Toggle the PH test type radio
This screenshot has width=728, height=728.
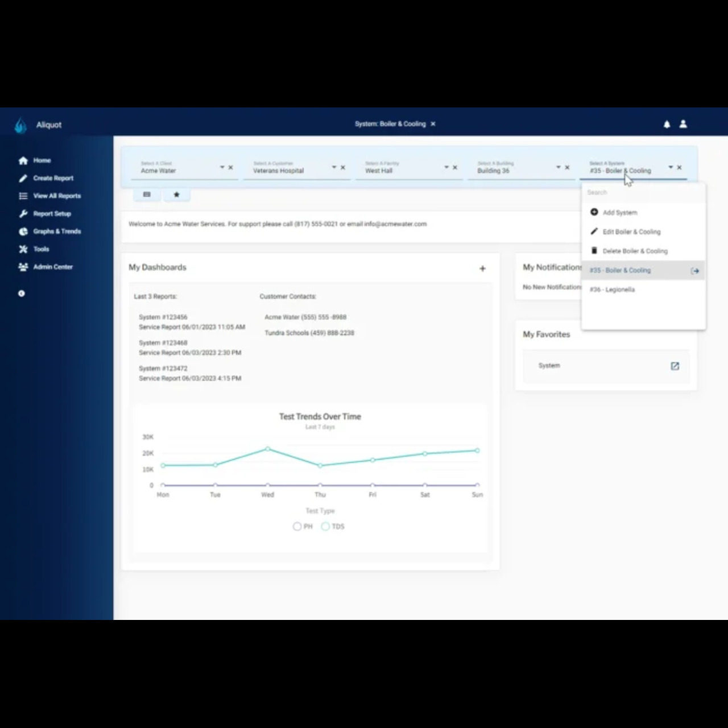[x=297, y=527]
